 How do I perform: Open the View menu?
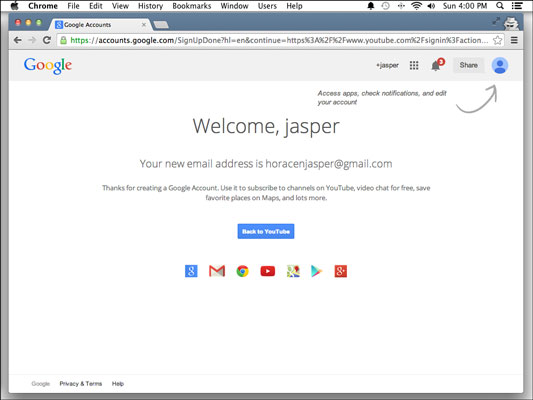click(120, 6)
